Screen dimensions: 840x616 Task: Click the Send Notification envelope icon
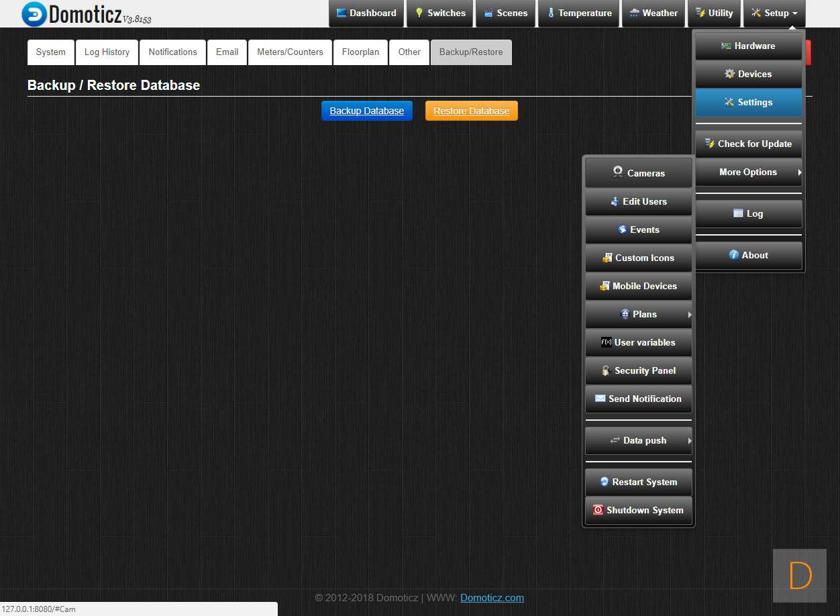[x=600, y=399]
